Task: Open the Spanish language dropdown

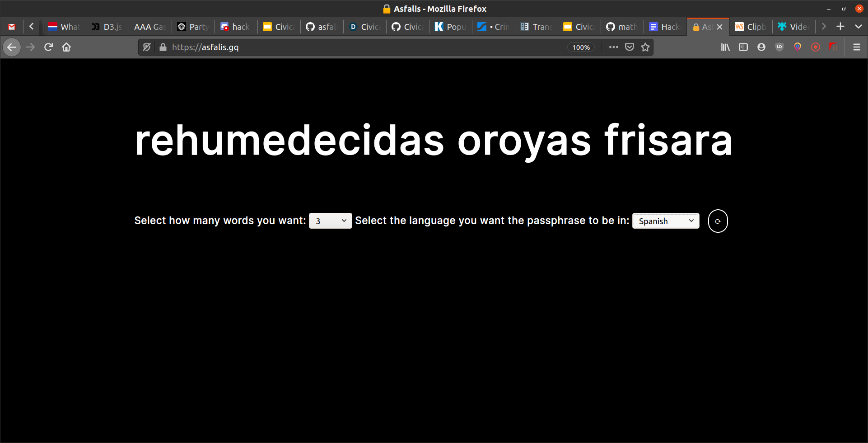Action: click(666, 221)
